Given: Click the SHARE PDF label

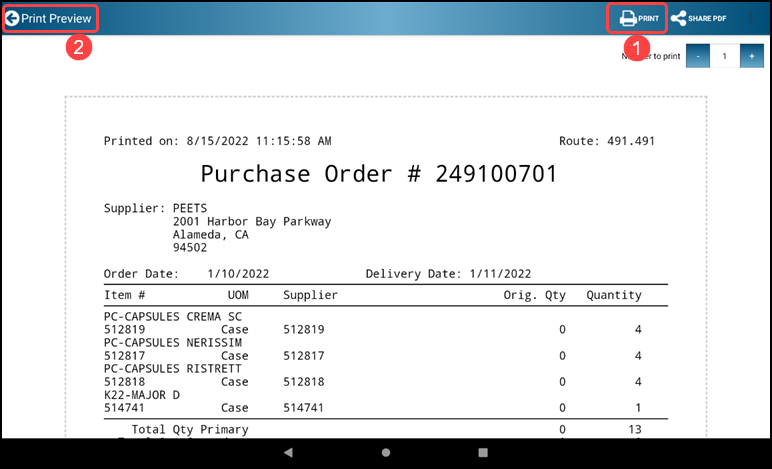Looking at the screenshot, I should 707,19.
